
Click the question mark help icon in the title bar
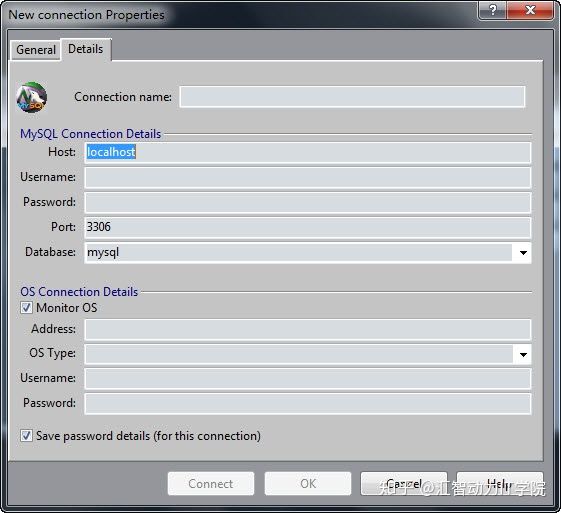(x=492, y=10)
